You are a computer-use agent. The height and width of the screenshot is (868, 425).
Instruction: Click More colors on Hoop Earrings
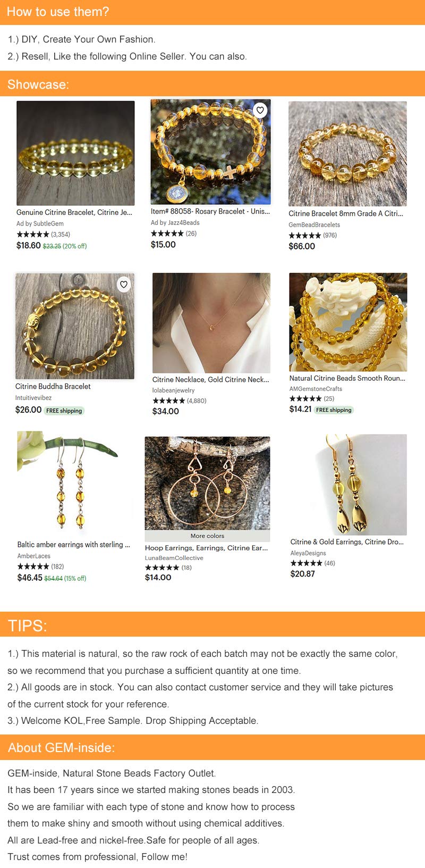[207, 536]
